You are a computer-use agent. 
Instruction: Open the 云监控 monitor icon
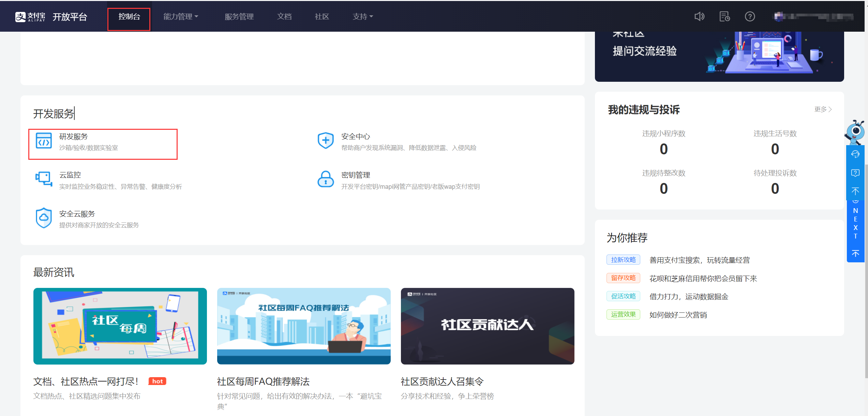point(44,179)
